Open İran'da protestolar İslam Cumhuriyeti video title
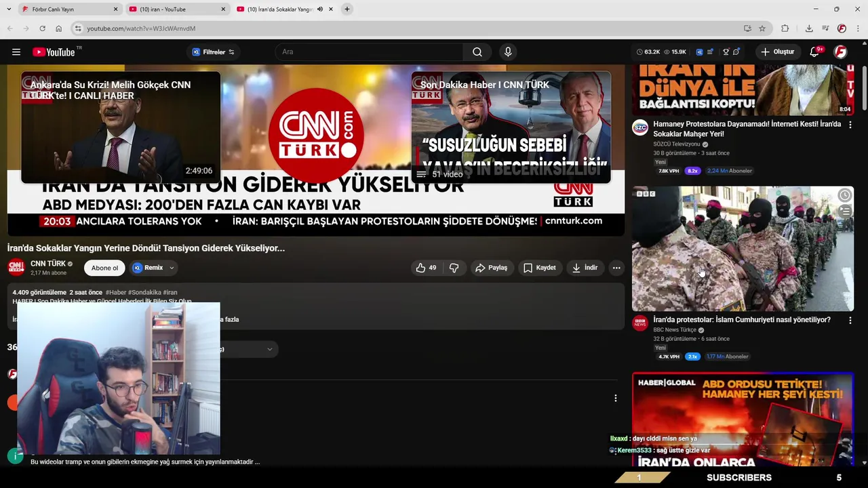 (741, 320)
